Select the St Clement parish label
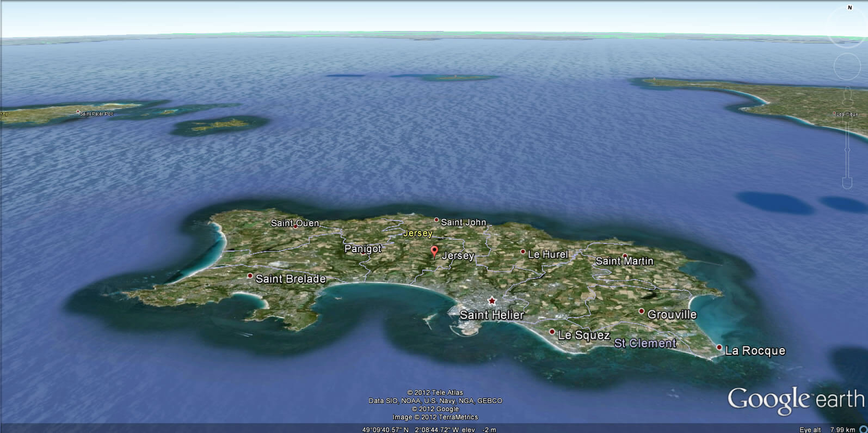868x433 pixels. 645,343
